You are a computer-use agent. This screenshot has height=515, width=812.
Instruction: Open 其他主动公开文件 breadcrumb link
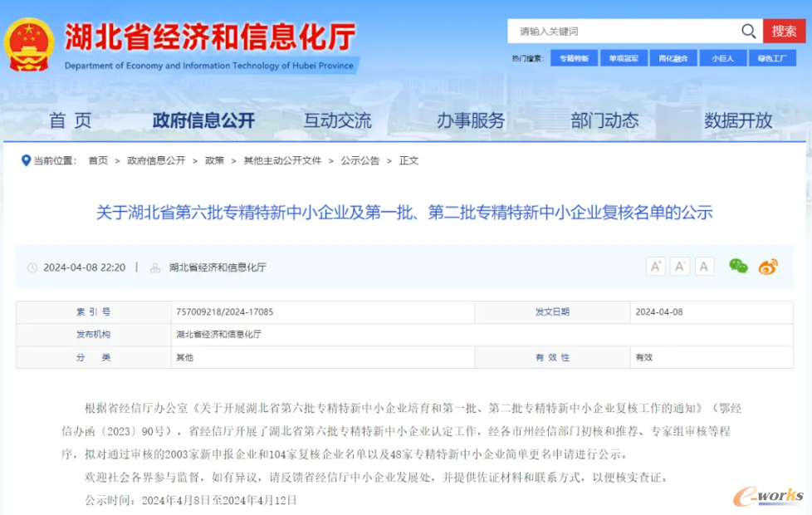pos(281,160)
